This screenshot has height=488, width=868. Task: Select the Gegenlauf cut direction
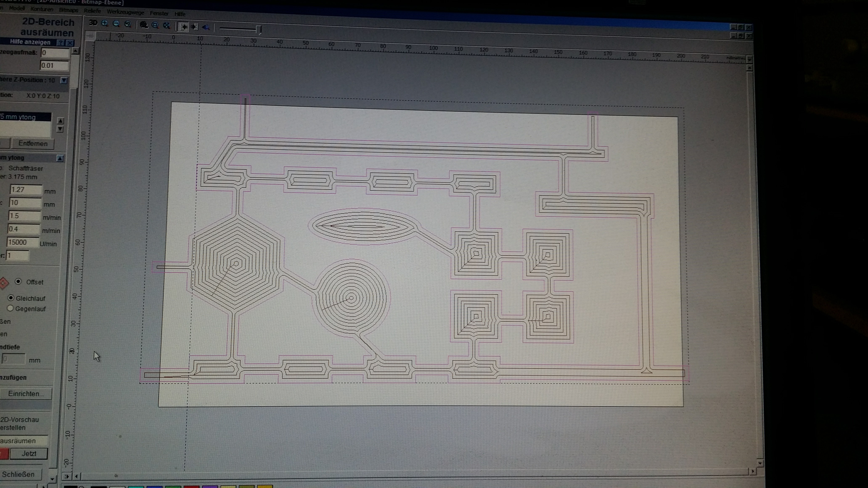click(11, 308)
